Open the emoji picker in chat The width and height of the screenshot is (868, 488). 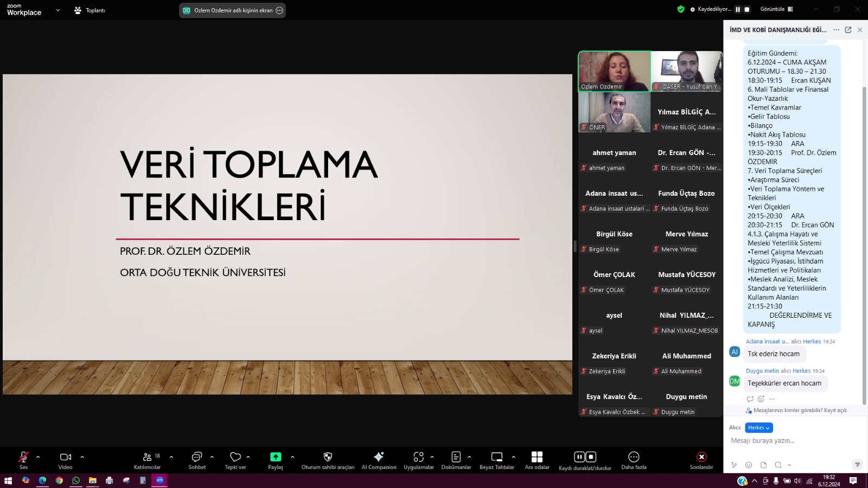[x=749, y=465]
